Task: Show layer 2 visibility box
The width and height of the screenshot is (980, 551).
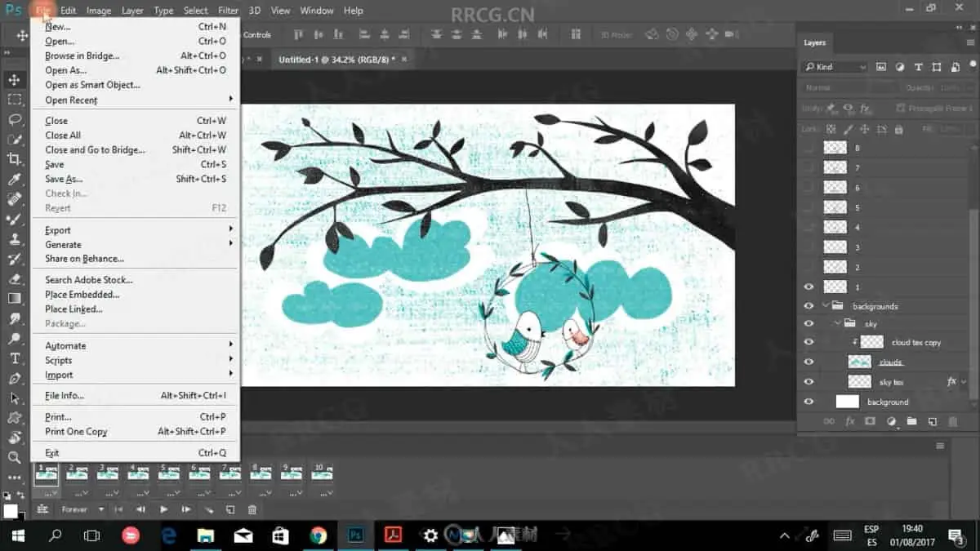Action: [x=808, y=267]
